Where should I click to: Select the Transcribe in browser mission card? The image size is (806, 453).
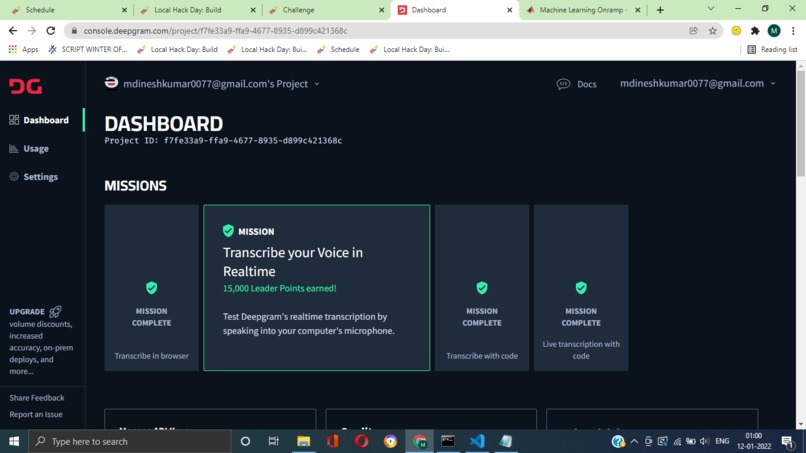(151, 287)
